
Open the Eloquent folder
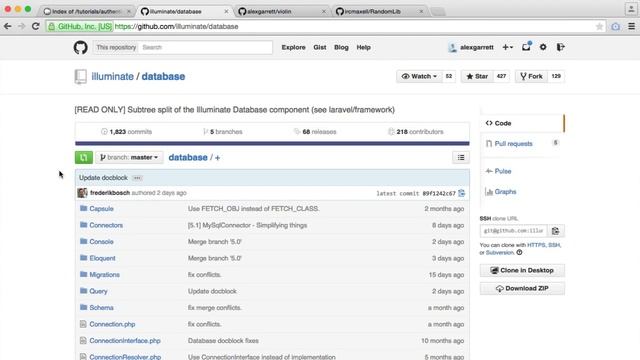[x=102, y=258]
